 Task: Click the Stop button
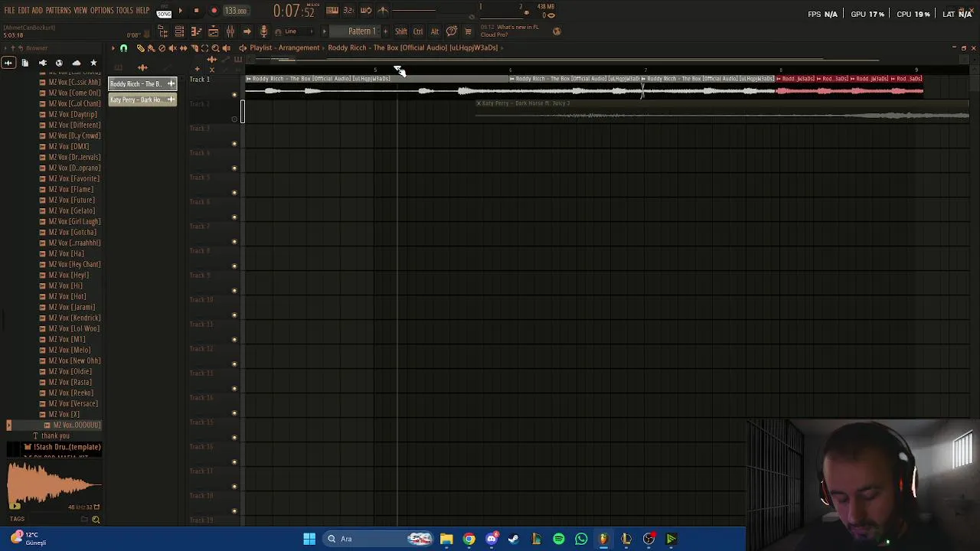(196, 11)
